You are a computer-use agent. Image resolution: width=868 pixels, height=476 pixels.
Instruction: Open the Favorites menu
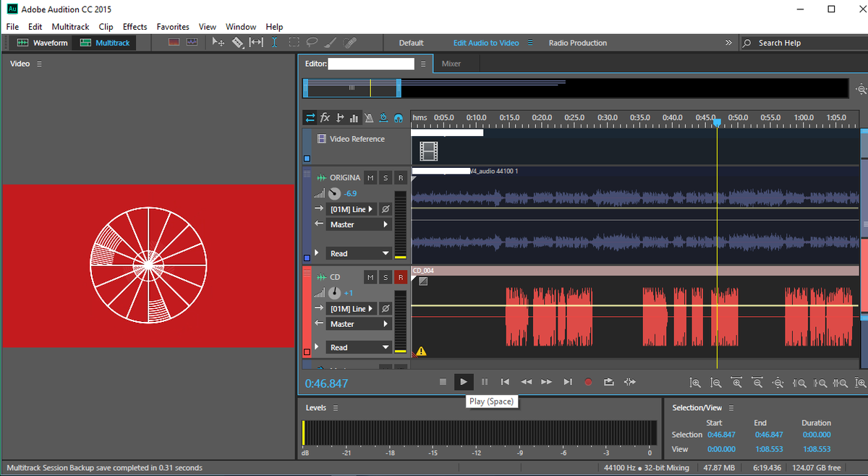click(173, 27)
